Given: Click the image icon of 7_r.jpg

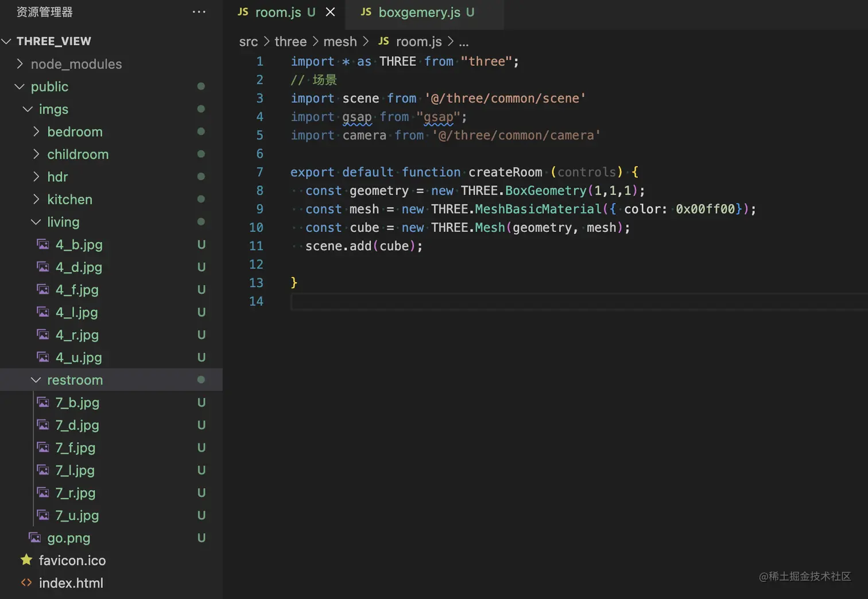Looking at the screenshot, I should click(43, 493).
